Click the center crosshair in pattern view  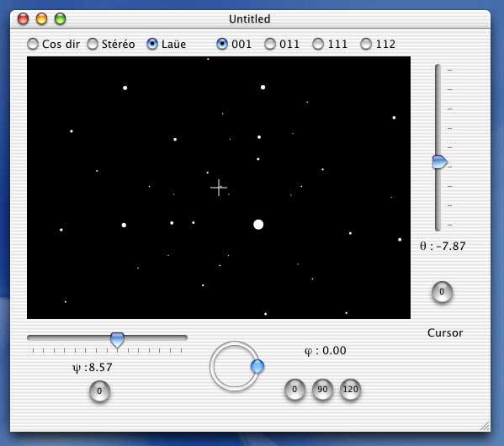(x=219, y=188)
